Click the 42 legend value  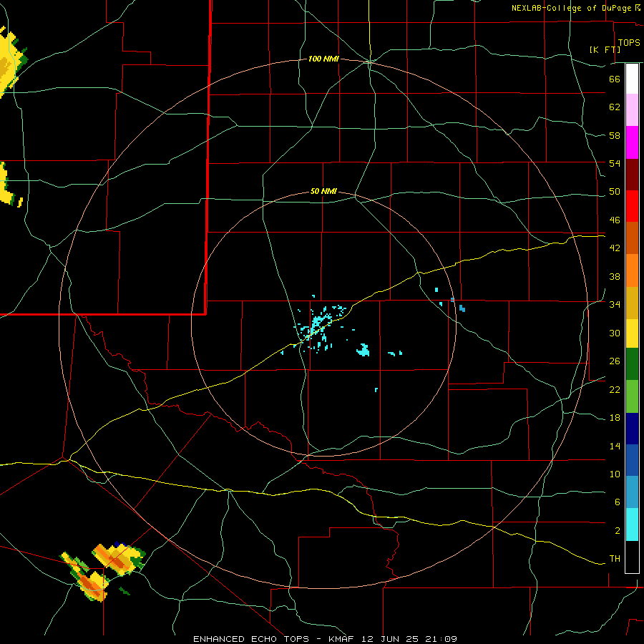tap(615, 248)
